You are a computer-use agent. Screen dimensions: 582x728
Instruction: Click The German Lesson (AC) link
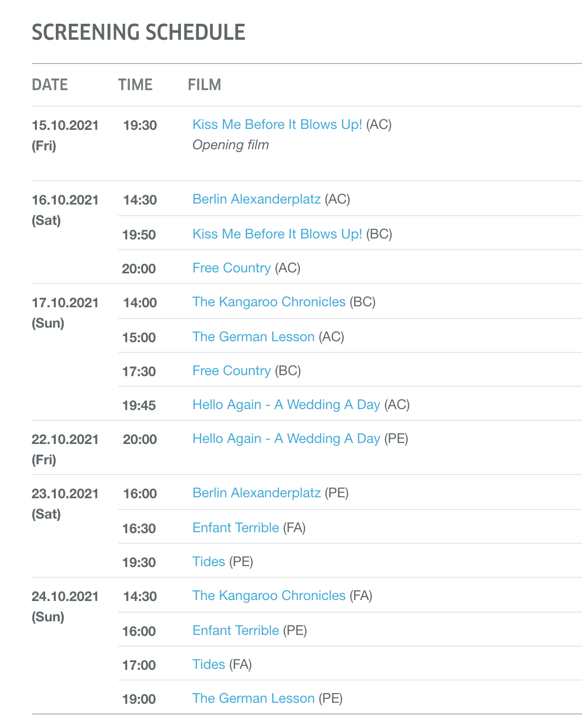coord(253,337)
